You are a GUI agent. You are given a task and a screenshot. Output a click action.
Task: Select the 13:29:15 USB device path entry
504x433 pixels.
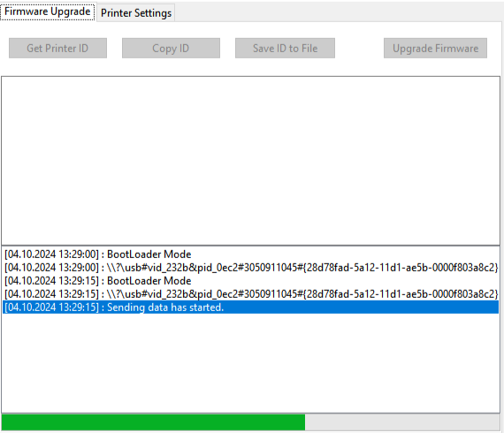tap(251, 294)
